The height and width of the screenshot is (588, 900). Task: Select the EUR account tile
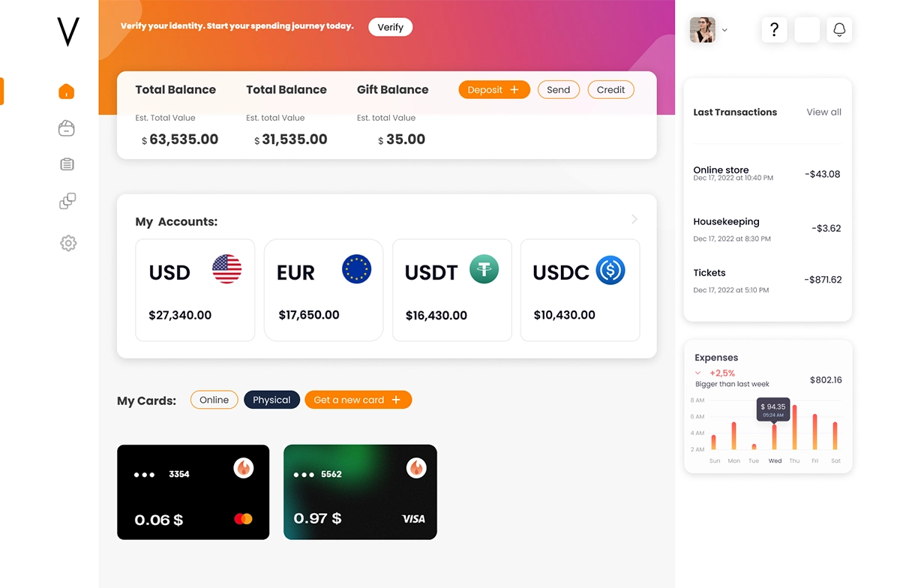point(324,290)
